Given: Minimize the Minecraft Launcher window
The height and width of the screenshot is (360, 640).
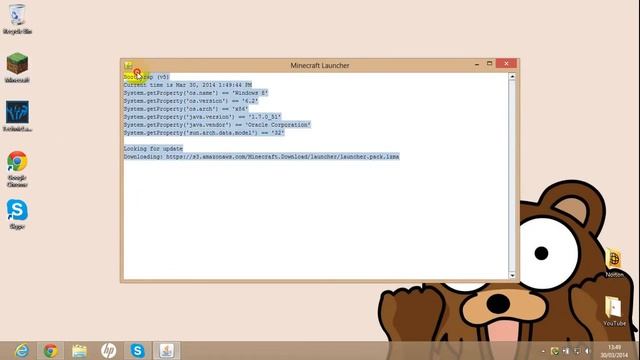Looking at the screenshot, I should point(477,64).
